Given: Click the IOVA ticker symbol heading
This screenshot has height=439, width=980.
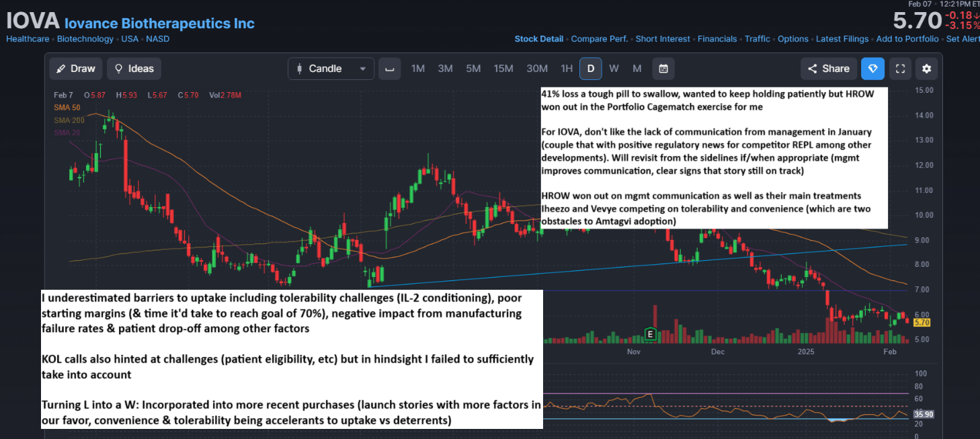Looking at the screenshot, I should pos(33,20).
